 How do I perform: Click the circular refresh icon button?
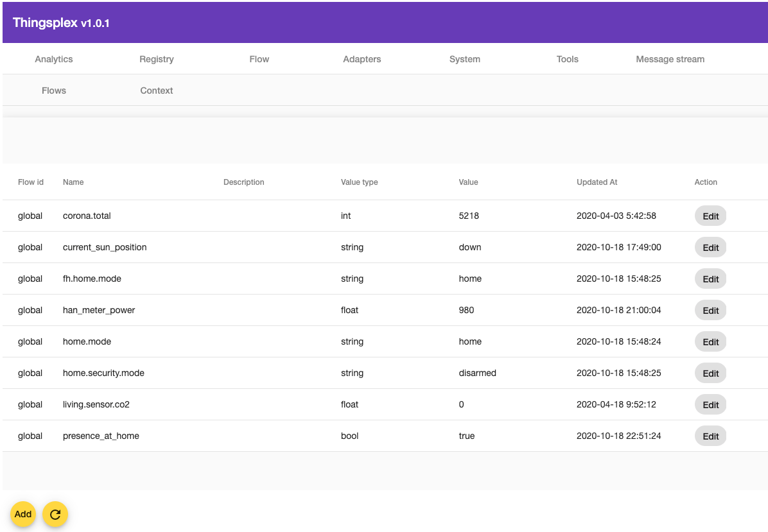(x=55, y=514)
